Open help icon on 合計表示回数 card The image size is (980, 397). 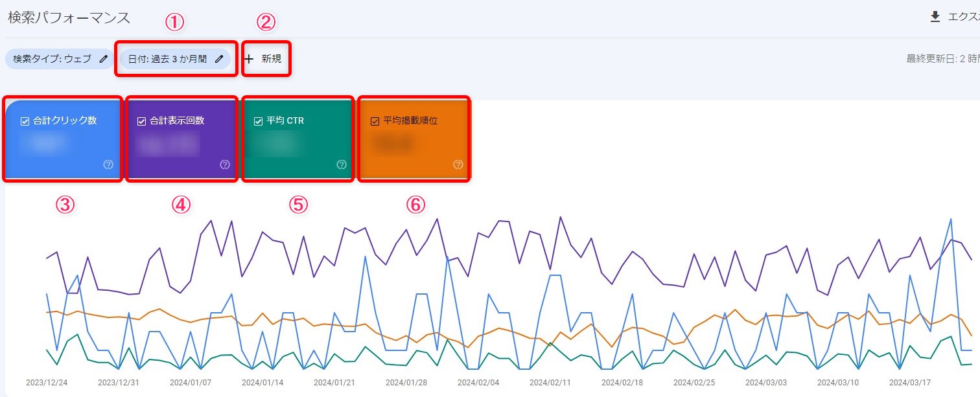point(225,164)
